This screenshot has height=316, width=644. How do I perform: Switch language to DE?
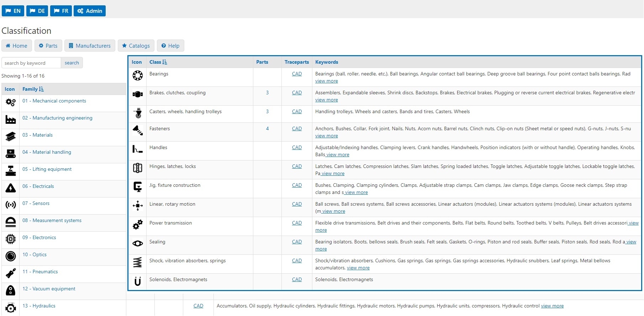point(37,11)
